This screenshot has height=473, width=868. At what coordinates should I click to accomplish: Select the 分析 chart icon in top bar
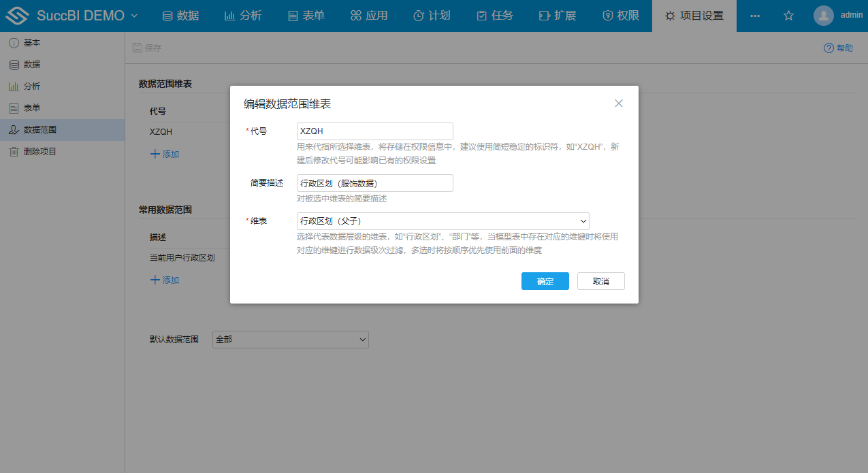229,14
